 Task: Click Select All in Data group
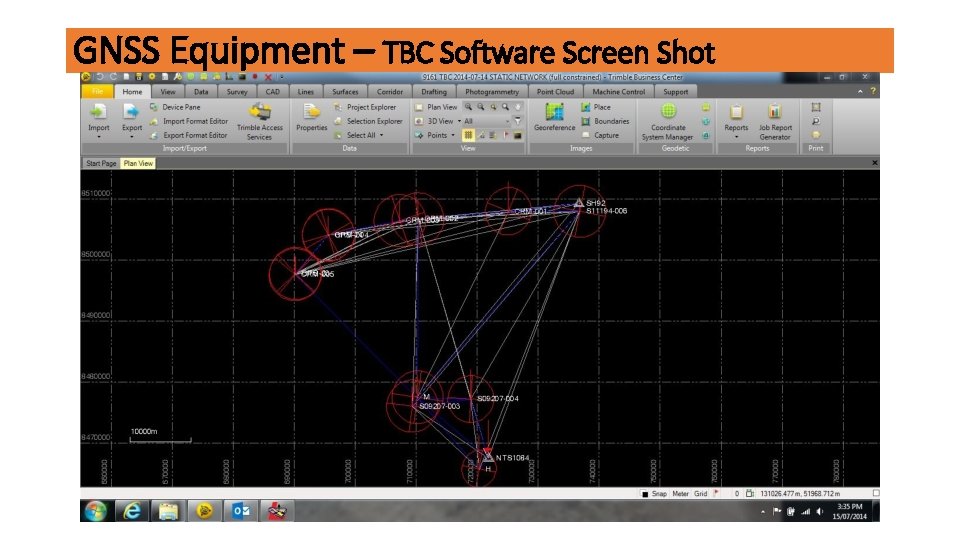[355, 135]
